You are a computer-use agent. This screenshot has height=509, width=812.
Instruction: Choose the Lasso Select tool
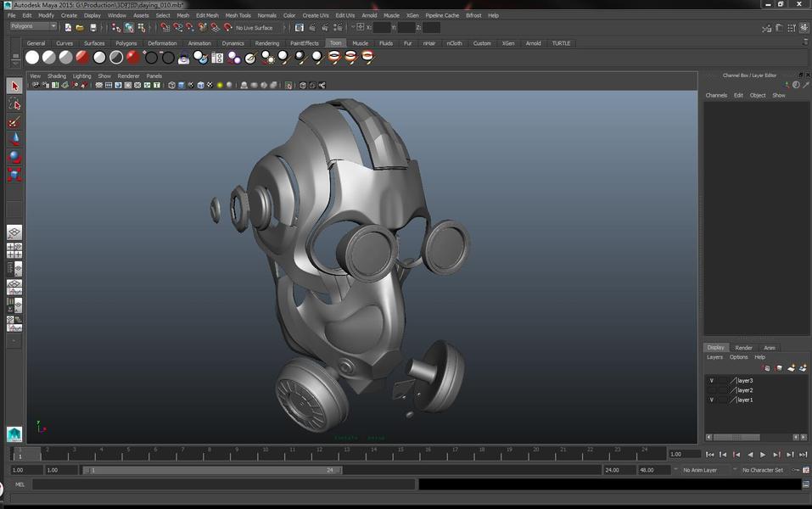[14, 104]
